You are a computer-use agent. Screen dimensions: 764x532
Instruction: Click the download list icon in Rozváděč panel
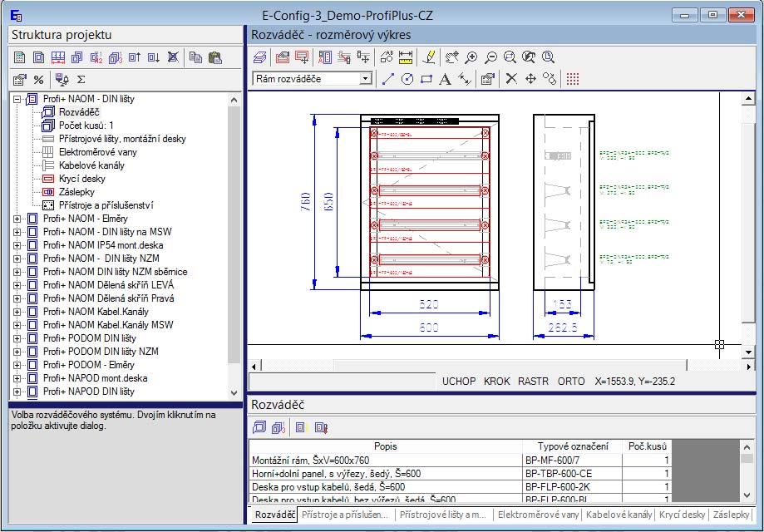coord(321,428)
